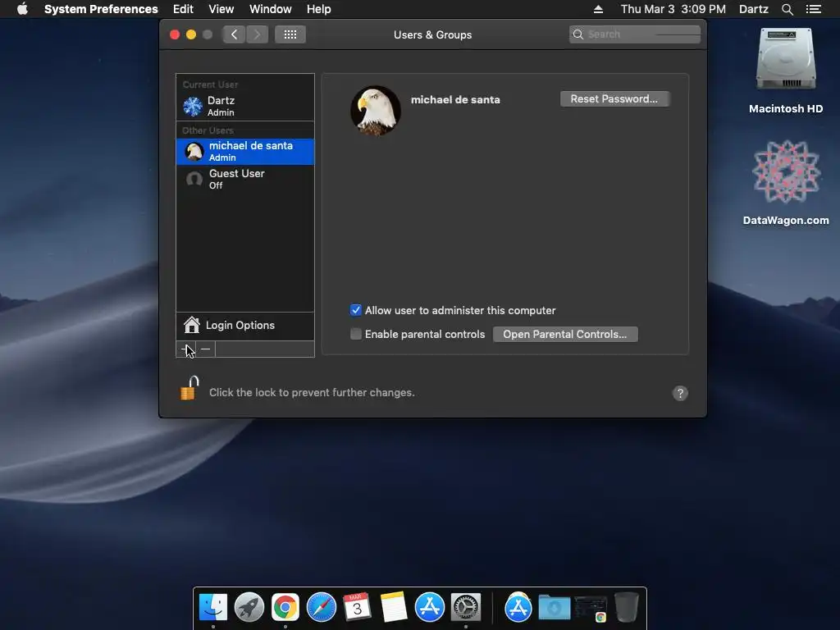840x630 pixels.
Task: Check Enable parental controls
Action: point(356,334)
